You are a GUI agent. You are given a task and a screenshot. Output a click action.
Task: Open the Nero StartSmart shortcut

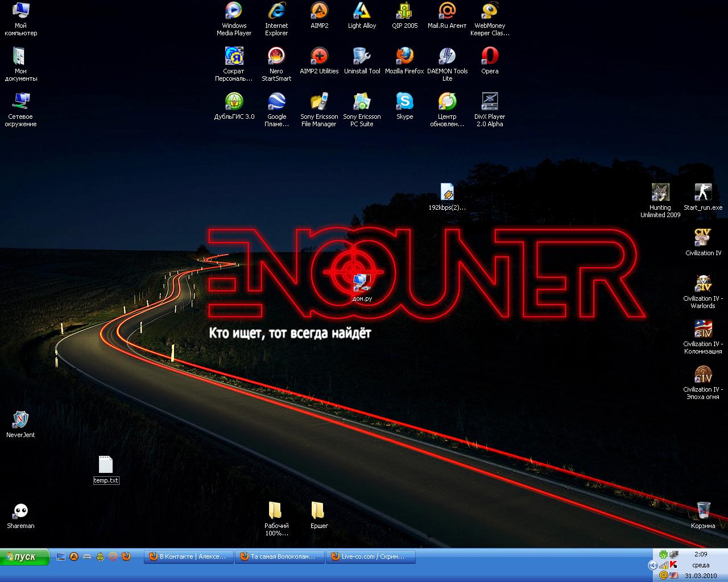pyautogui.click(x=276, y=57)
